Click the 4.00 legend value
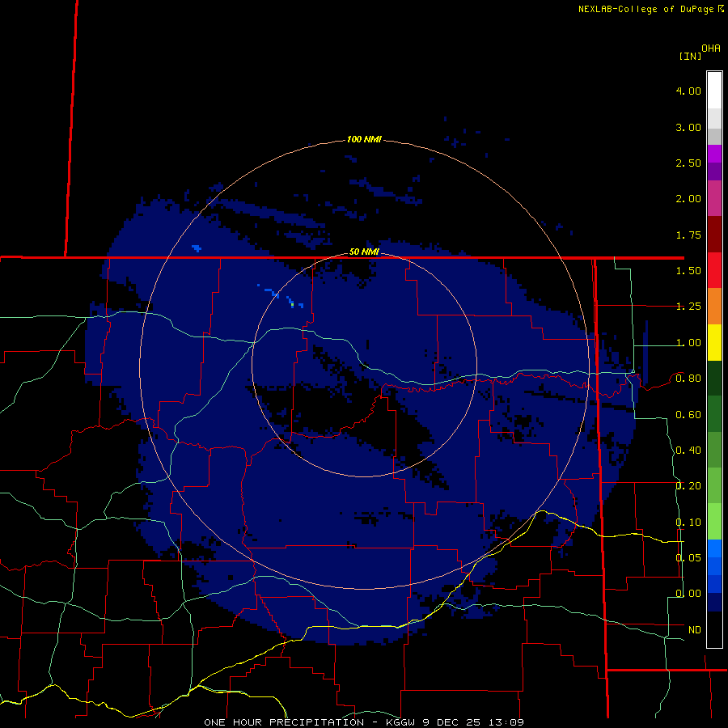The image size is (728, 728). tap(688, 91)
